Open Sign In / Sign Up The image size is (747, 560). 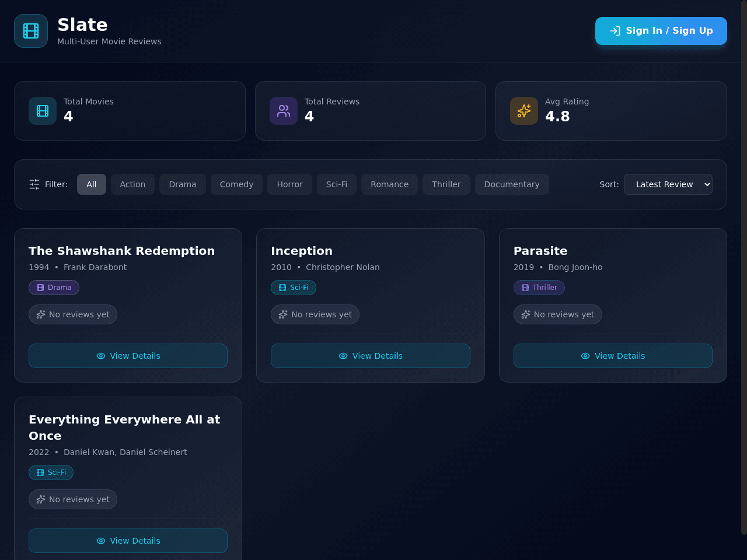(661, 31)
